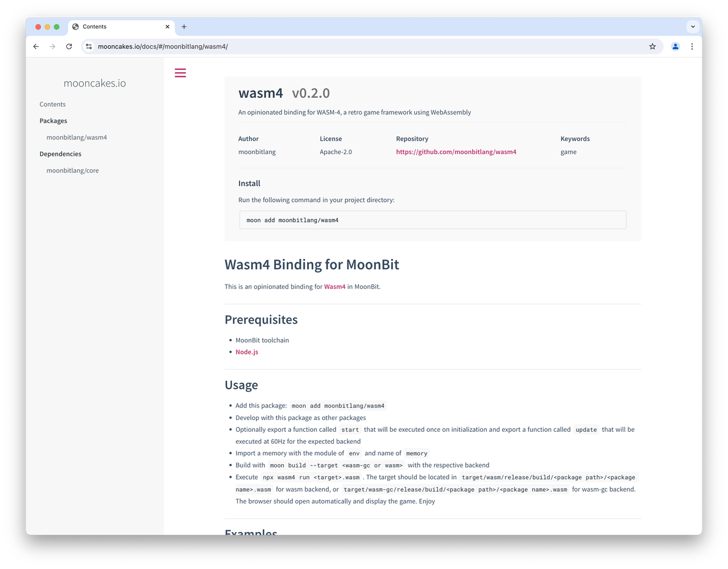Close the Contents tab
The height and width of the screenshot is (569, 728).
click(167, 27)
